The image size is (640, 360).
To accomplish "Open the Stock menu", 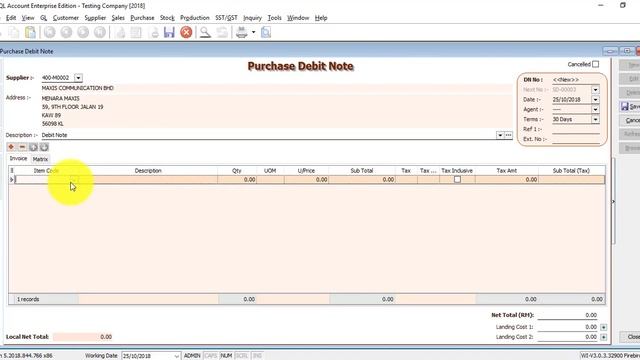I will (167, 18).
